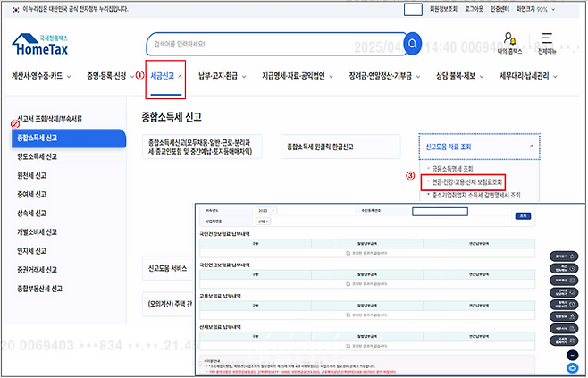Collapse quick menu with the minus circle
588x378 pixels.
[572, 355]
